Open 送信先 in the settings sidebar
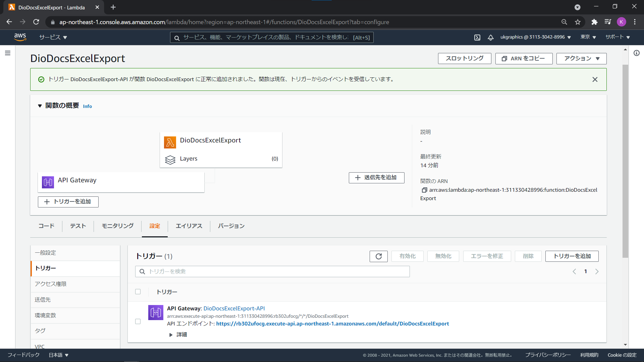This screenshot has width=644, height=362. [x=75, y=300]
